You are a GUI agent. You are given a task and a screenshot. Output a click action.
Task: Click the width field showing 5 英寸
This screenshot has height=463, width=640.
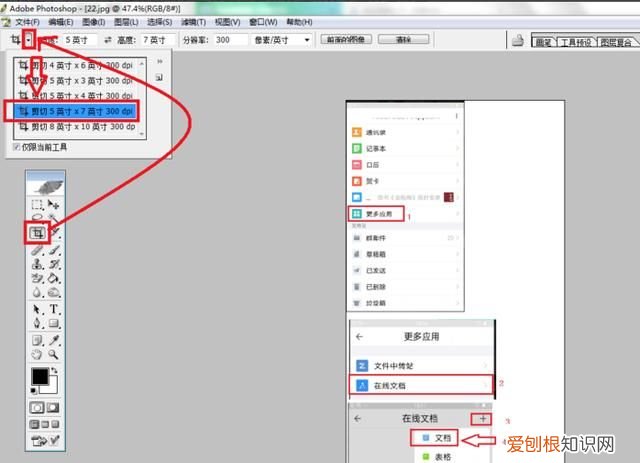pos(79,40)
